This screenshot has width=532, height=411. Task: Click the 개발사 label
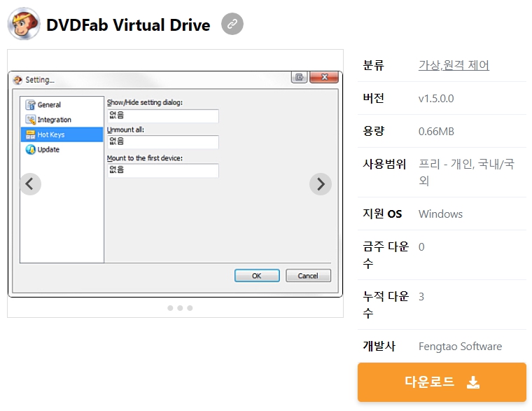point(379,346)
